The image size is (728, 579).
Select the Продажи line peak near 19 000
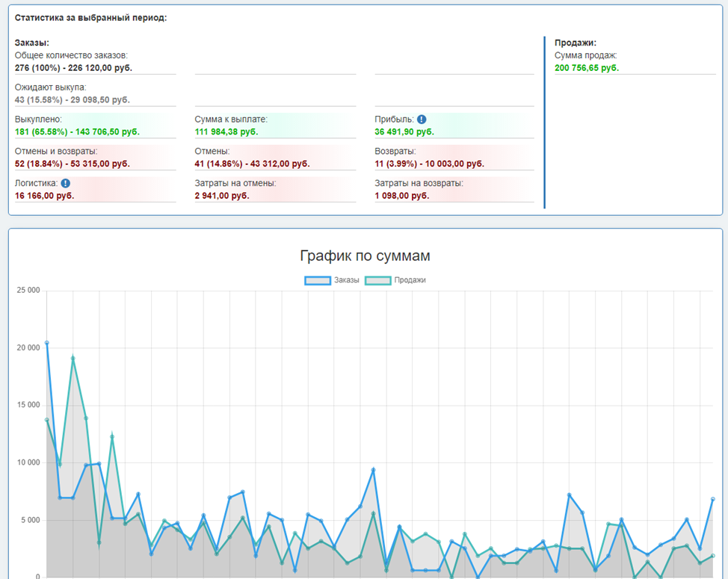pyautogui.click(x=73, y=358)
